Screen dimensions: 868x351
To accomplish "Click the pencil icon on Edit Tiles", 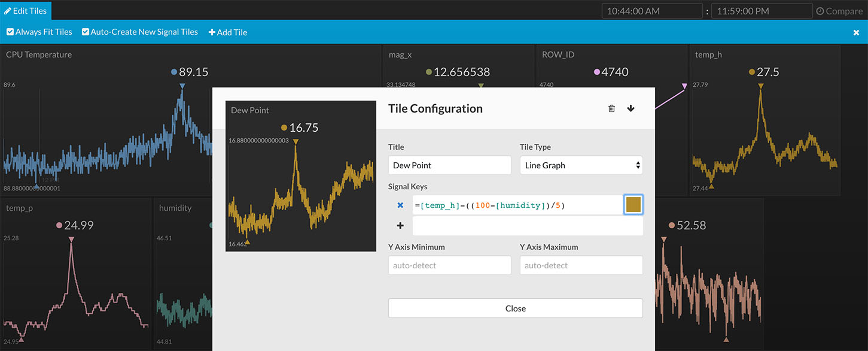I will (8, 11).
